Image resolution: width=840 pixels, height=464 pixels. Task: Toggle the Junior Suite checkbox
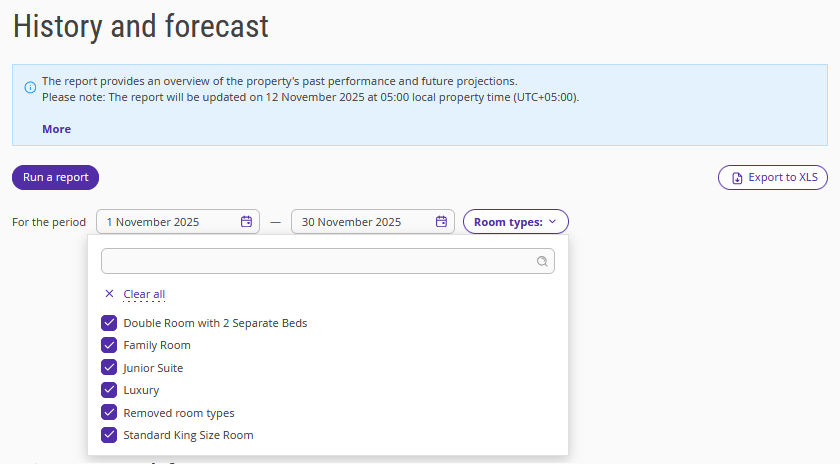click(109, 368)
